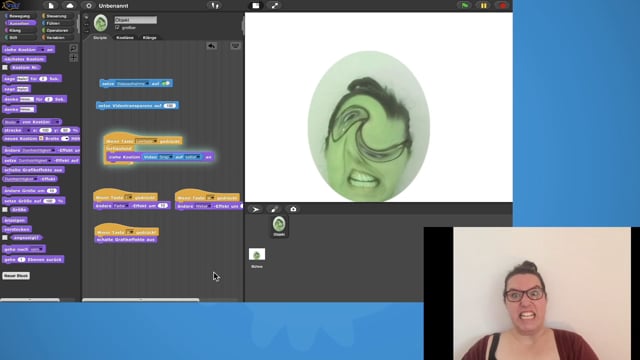Click the keyboard entry icon in scripting area
This screenshot has height=360, width=640.
[235, 46]
